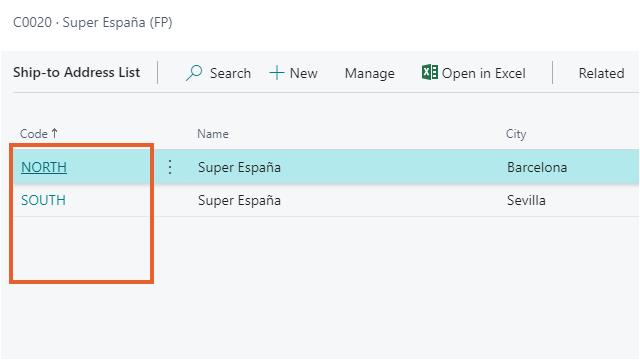The image size is (640, 360).
Task: Click the Excel icon in toolbar
Action: pyautogui.click(x=429, y=73)
